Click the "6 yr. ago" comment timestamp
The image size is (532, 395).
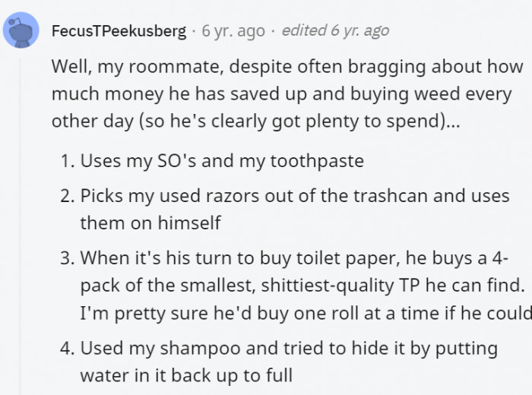233,31
